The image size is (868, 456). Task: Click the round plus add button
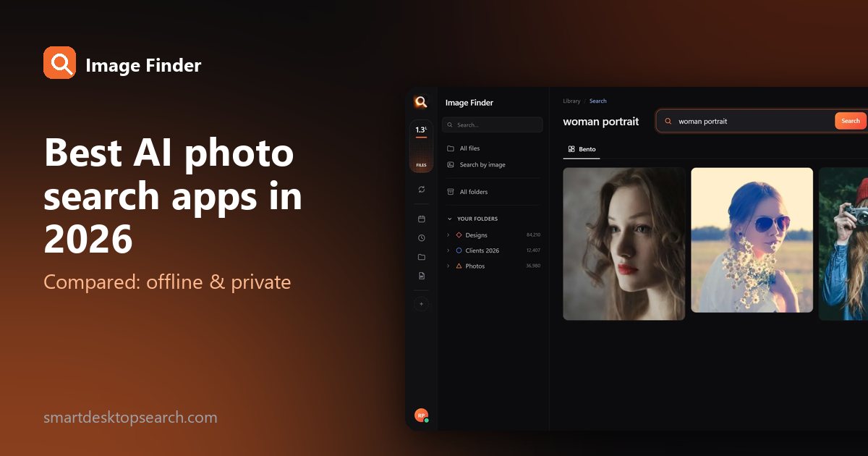coord(421,304)
